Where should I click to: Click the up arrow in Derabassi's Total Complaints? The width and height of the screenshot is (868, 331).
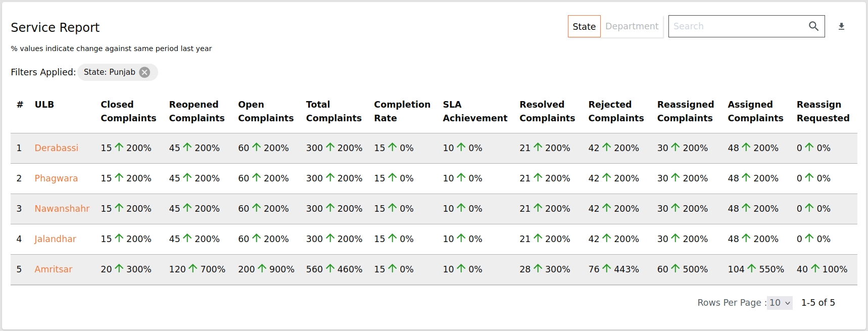330,147
